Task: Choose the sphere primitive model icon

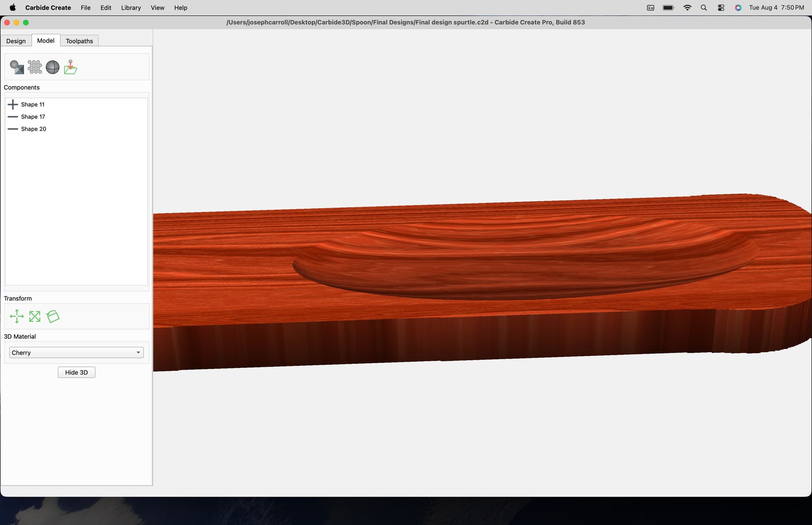Action: 52,67
